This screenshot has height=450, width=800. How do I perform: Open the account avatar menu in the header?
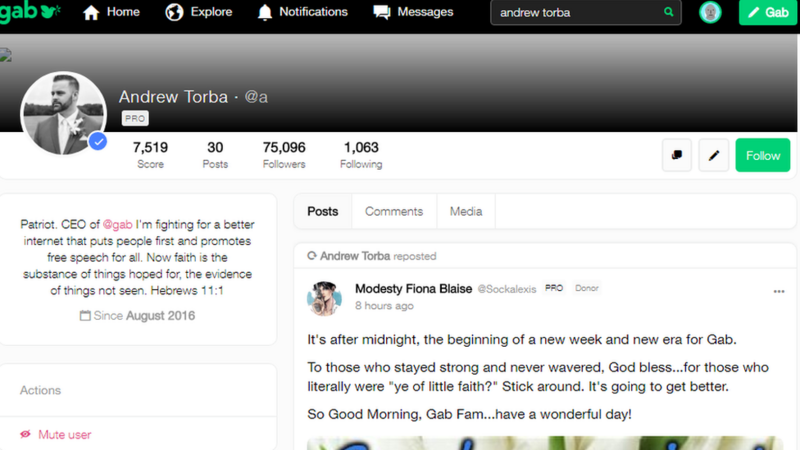pos(710,13)
